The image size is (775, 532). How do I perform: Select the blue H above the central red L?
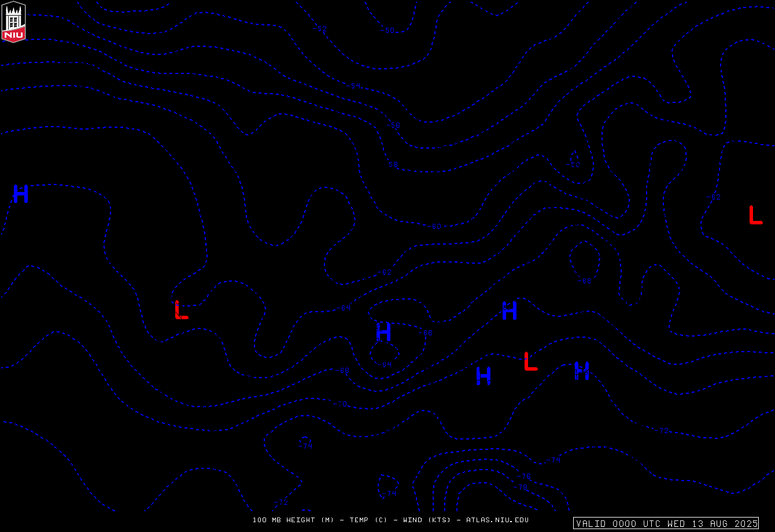510,311
